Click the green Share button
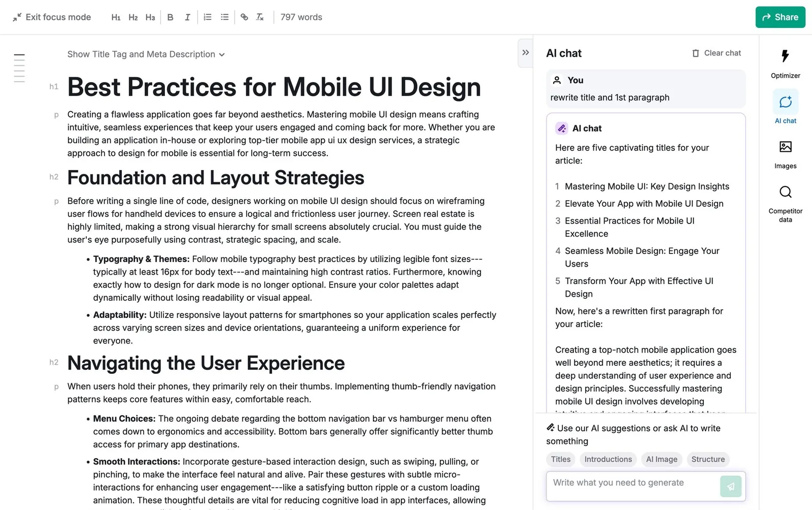Screen dimensions: 812x510 coord(780,17)
